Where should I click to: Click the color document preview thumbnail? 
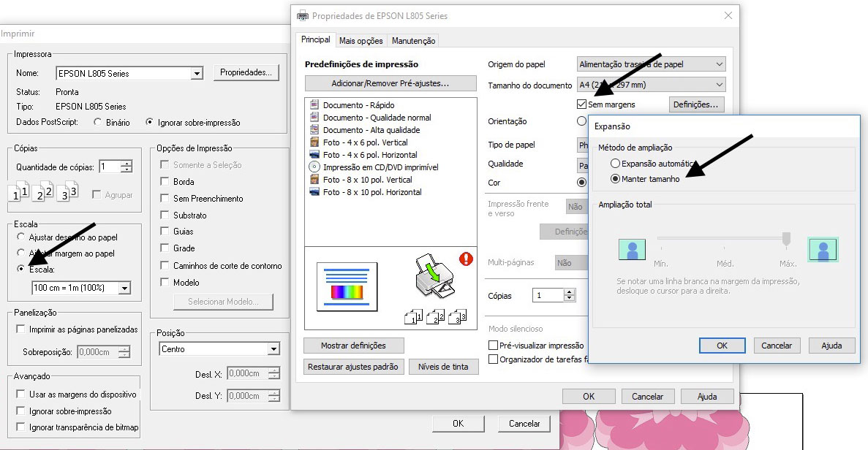[347, 286]
